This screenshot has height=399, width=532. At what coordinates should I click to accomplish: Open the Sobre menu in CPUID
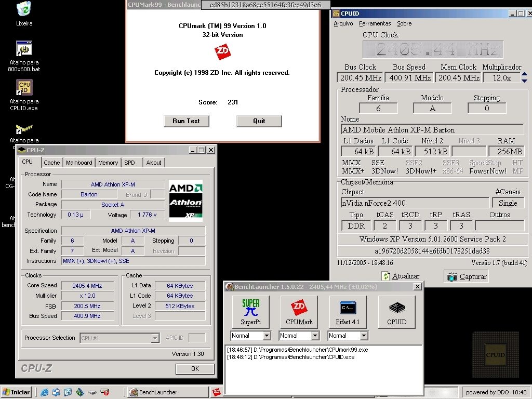click(x=404, y=23)
